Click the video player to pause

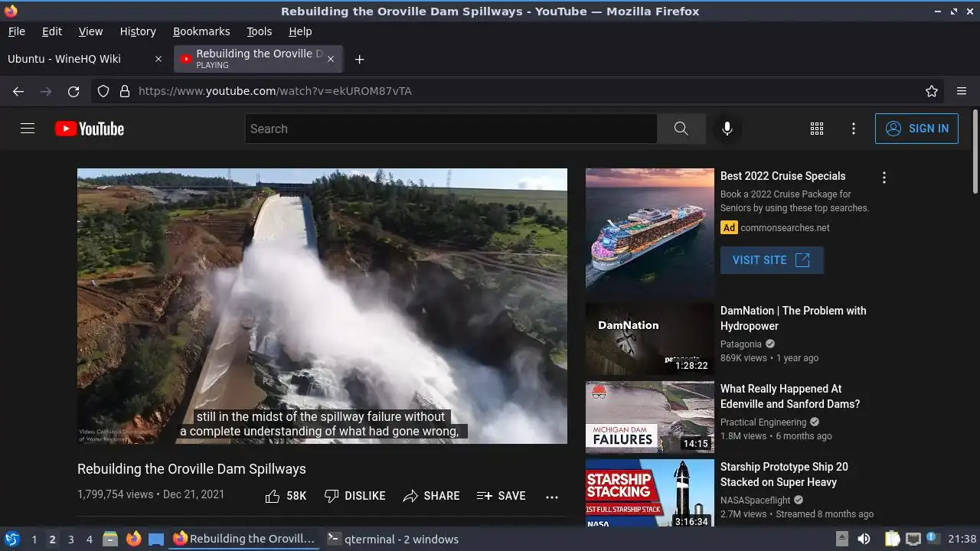tap(322, 306)
